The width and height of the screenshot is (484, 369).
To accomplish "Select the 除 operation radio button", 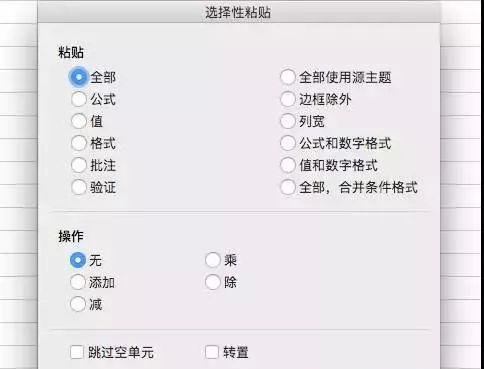I will click(x=213, y=282).
